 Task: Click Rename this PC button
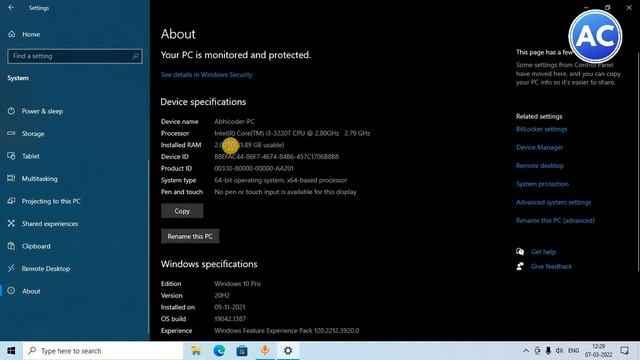[190, 236]
